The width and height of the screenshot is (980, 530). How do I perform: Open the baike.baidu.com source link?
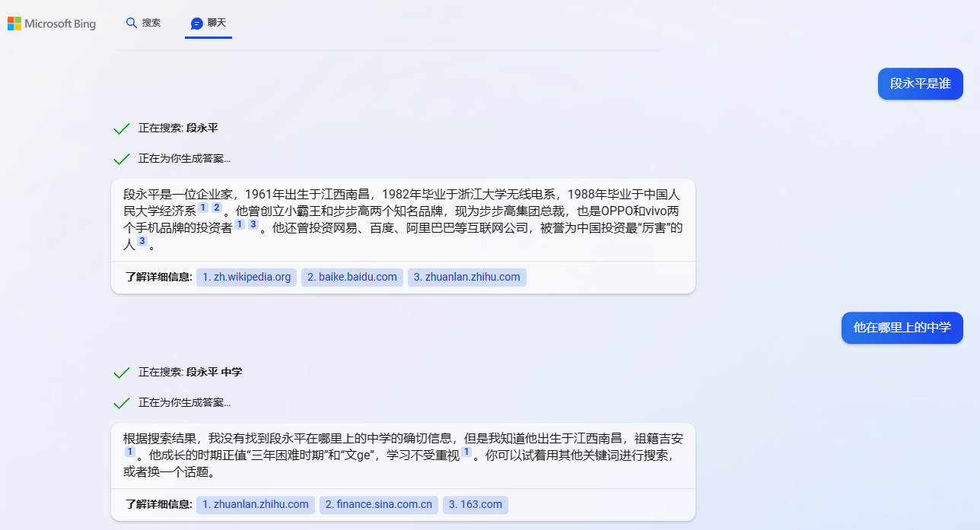coord(352,277)
